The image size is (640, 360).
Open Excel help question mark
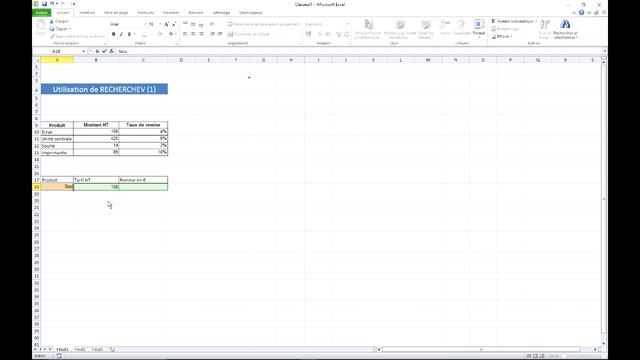[x=581, y=13]
